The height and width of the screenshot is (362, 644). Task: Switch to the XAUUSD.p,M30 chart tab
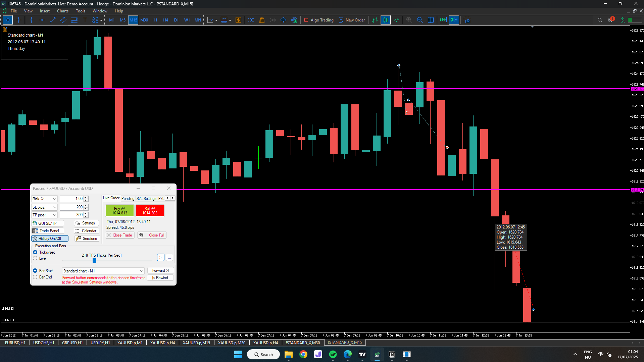click(232, 343)
